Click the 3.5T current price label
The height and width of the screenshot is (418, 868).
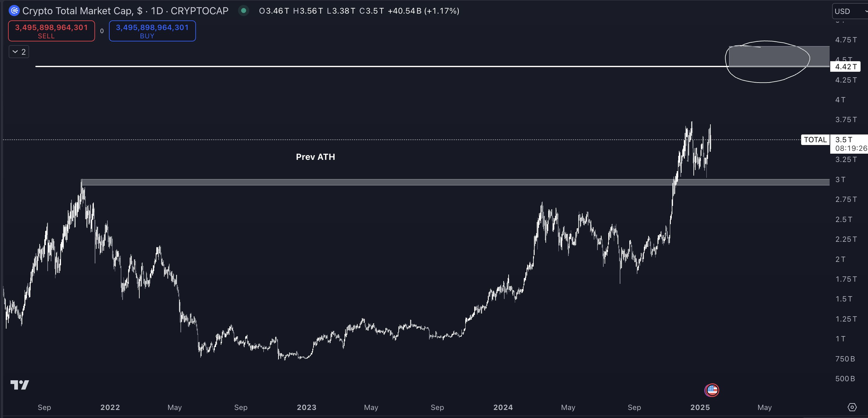[844, 140]
